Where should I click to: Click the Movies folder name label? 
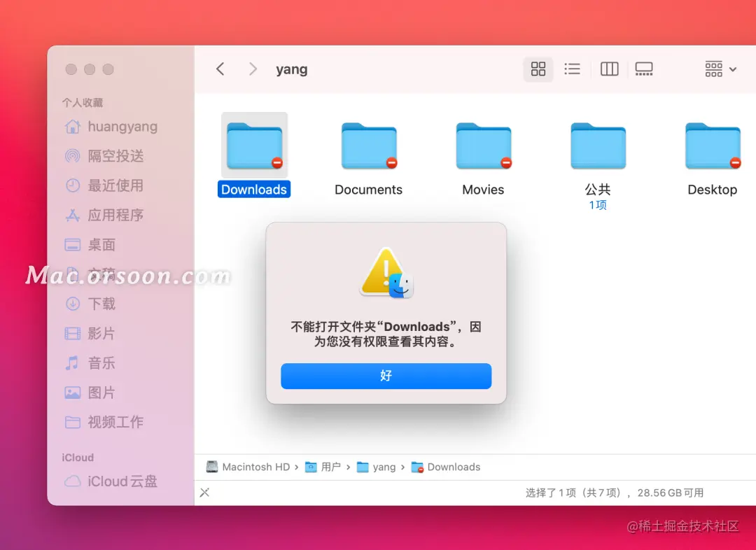coord(483,190)
